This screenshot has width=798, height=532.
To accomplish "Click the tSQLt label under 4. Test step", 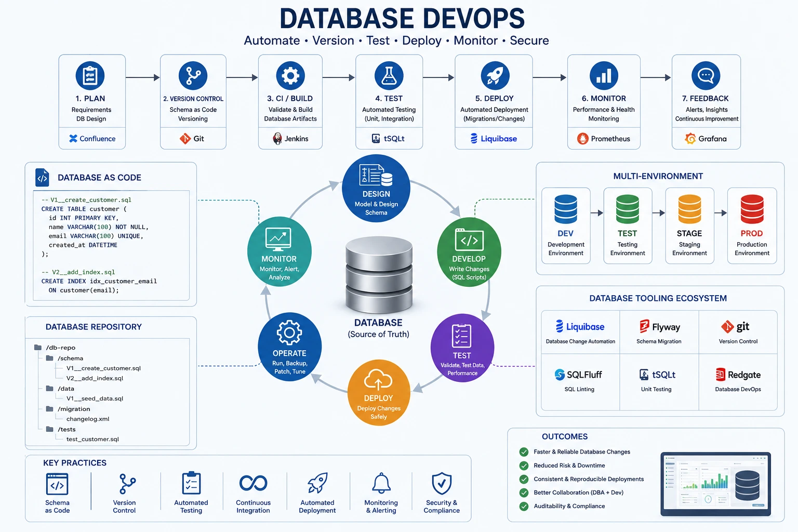I will (394, 139).
